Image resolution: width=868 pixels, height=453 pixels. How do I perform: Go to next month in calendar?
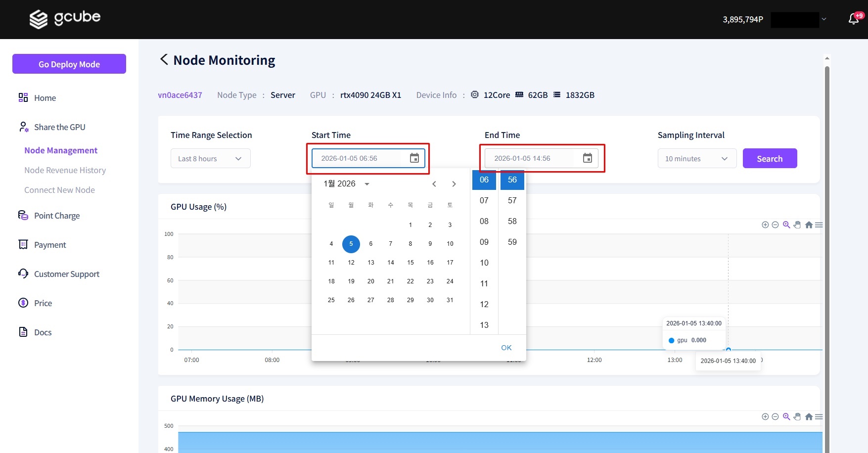(454, 184)
